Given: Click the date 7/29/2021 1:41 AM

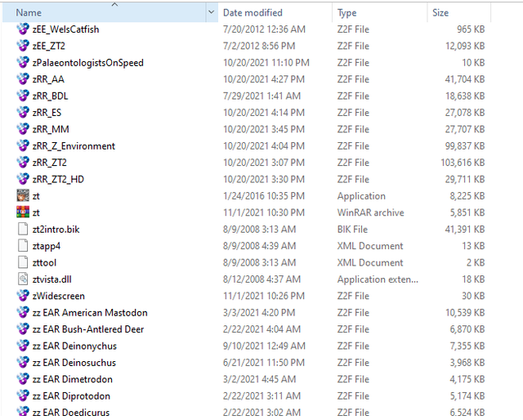Looking at the screenshot, I should pos(261,96).
